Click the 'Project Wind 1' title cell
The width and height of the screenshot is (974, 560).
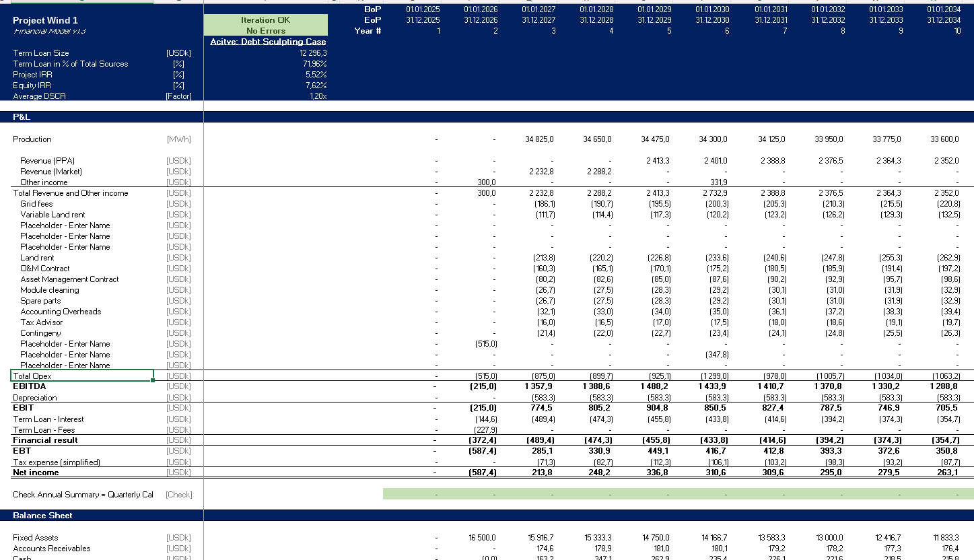pos(45,21)
